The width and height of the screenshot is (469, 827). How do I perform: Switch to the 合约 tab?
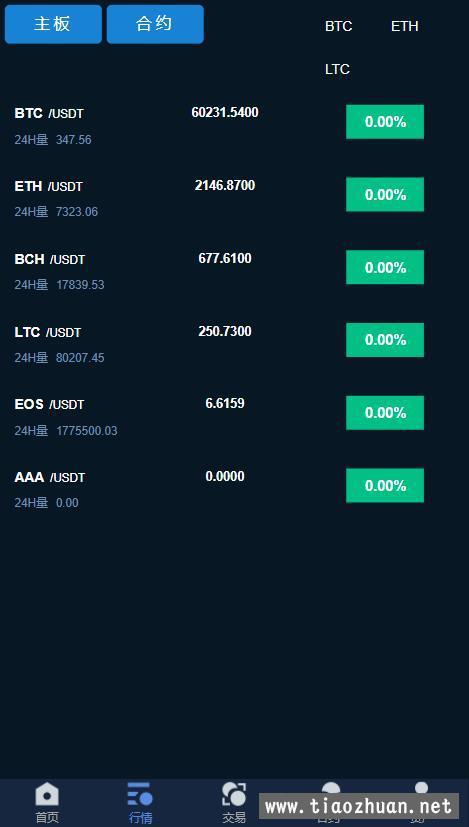coord(155,24)
